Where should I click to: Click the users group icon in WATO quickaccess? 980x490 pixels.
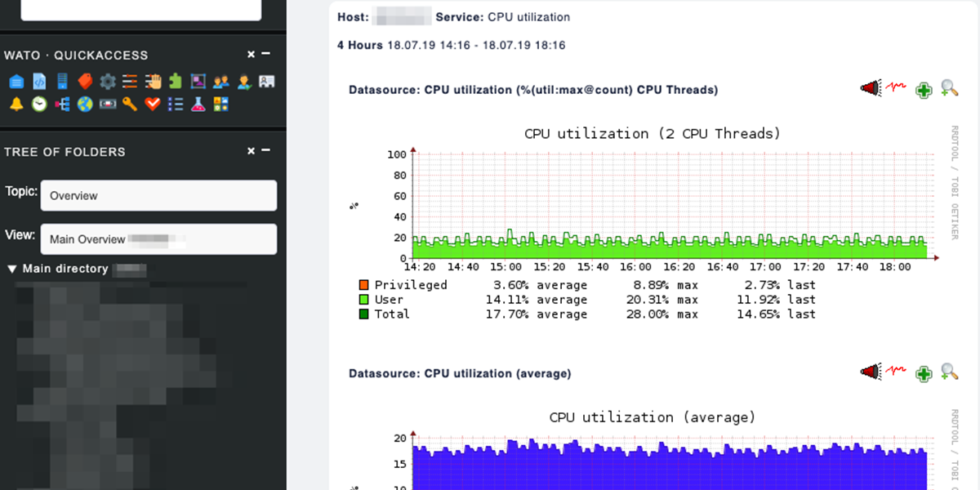220,81
